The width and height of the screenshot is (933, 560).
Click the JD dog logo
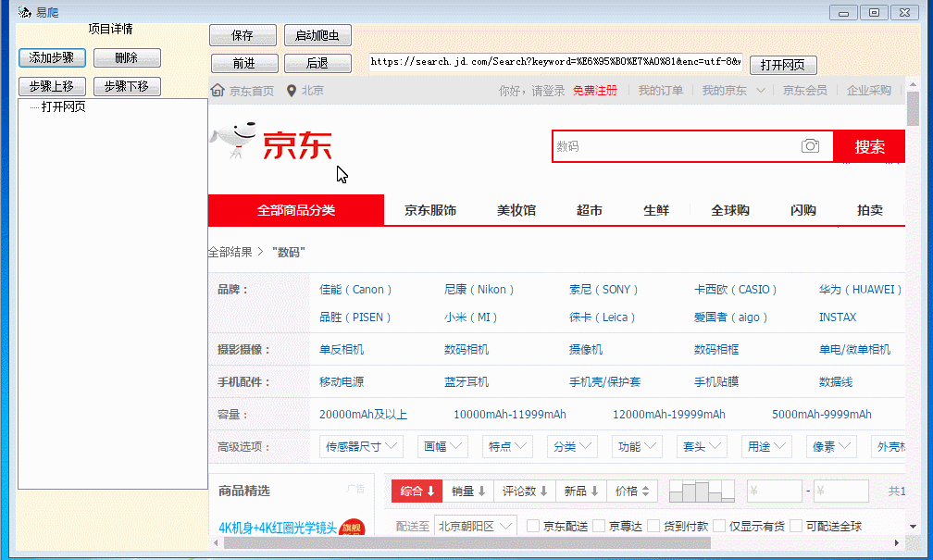click(x=233, y=141)
